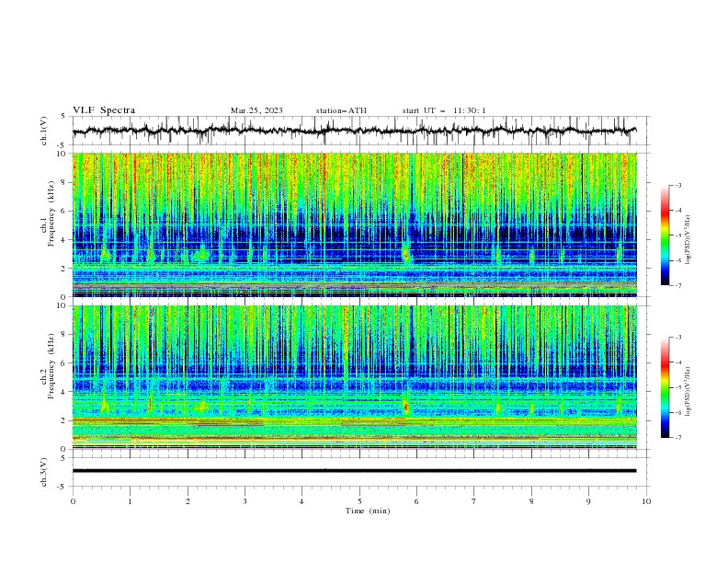Click the "ch.1(V)" waveform axis label

[44, 131]
